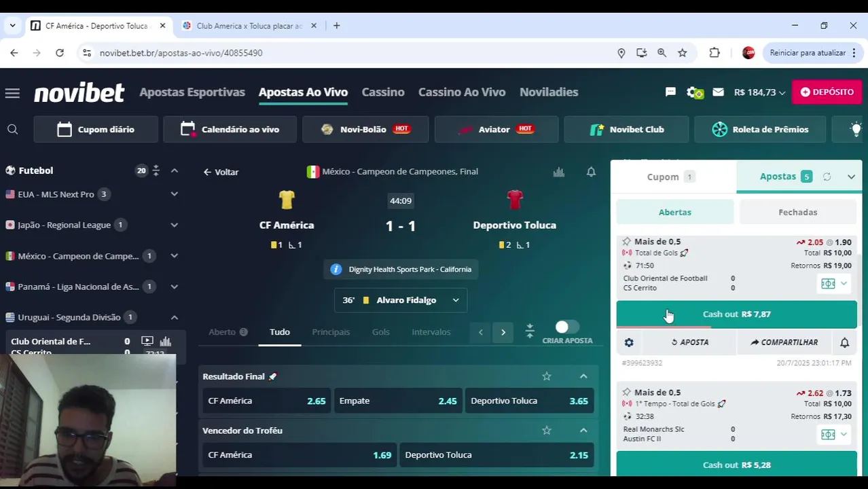Favorite the Resultado Final market star
Screen dimensions: 868x489
tap(547, 376)
